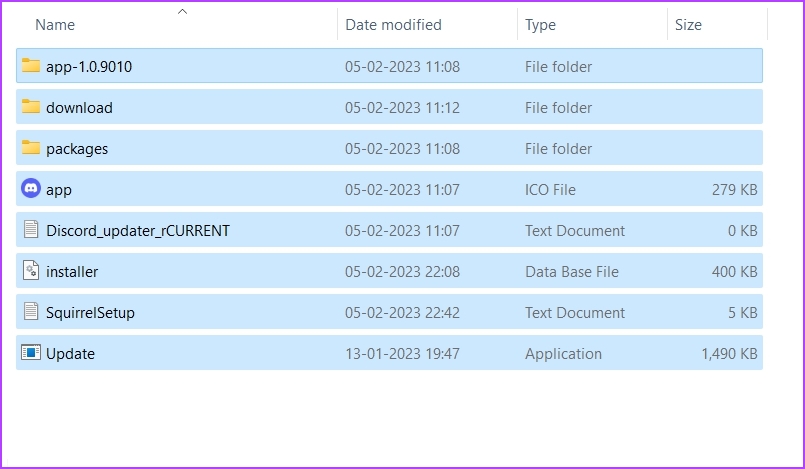Click the ICO File type cell
805x469 pixels.
click(x=550, y=190)
